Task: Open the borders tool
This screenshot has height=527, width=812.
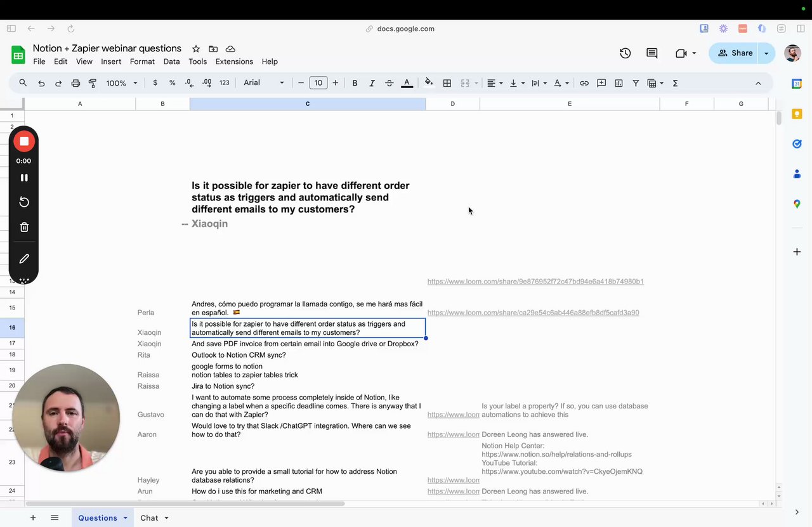Action: click(x=447, y=83)
